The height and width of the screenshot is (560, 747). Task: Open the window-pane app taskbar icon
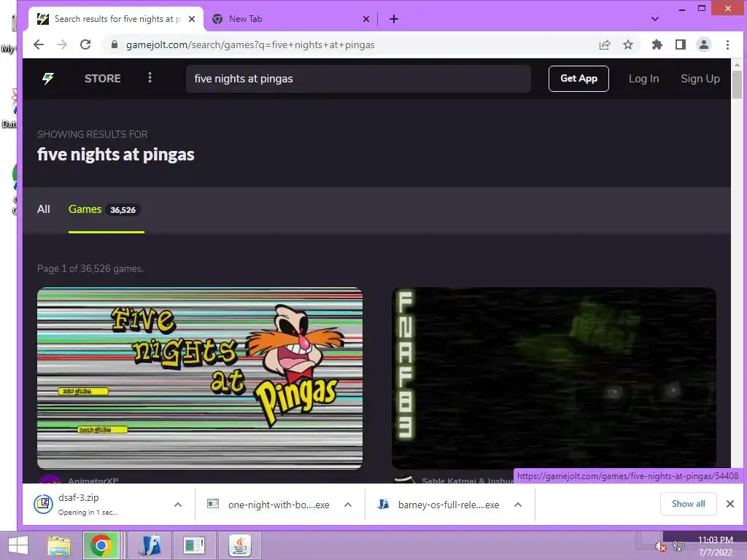pyautogui.click(x=194, y=545)
